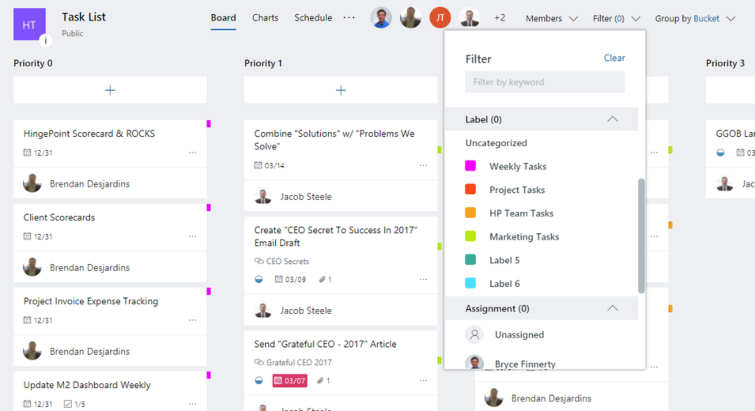The image size is (755, 411).
Task: Click the plus icon under Priority 1
Action: click(341, 90)
